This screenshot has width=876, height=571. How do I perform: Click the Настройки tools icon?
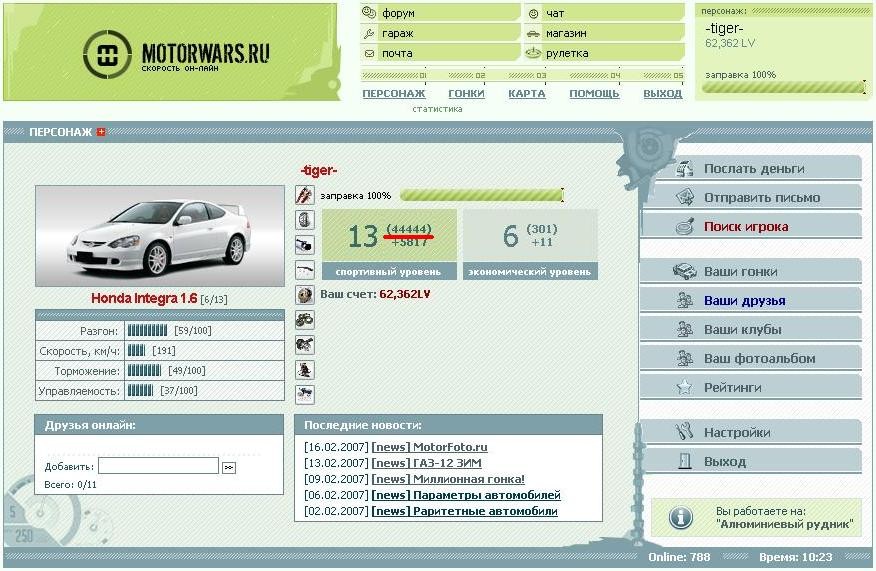point(684,432)
